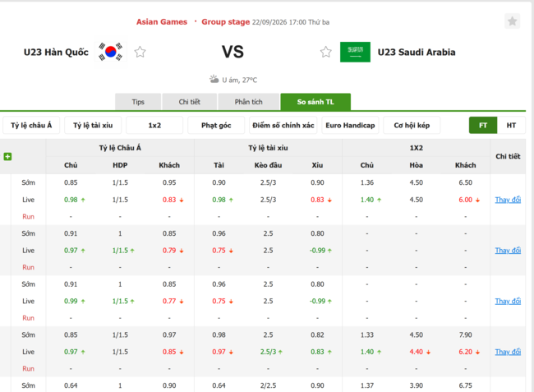Favorite the U23 Hàn Quốc team star
Screen dimensions: 534x392
click(x=140, y=52)
